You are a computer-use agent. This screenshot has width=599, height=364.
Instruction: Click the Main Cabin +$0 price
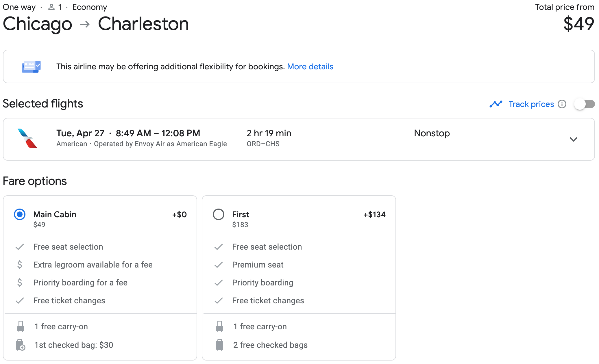coord(179,215)
